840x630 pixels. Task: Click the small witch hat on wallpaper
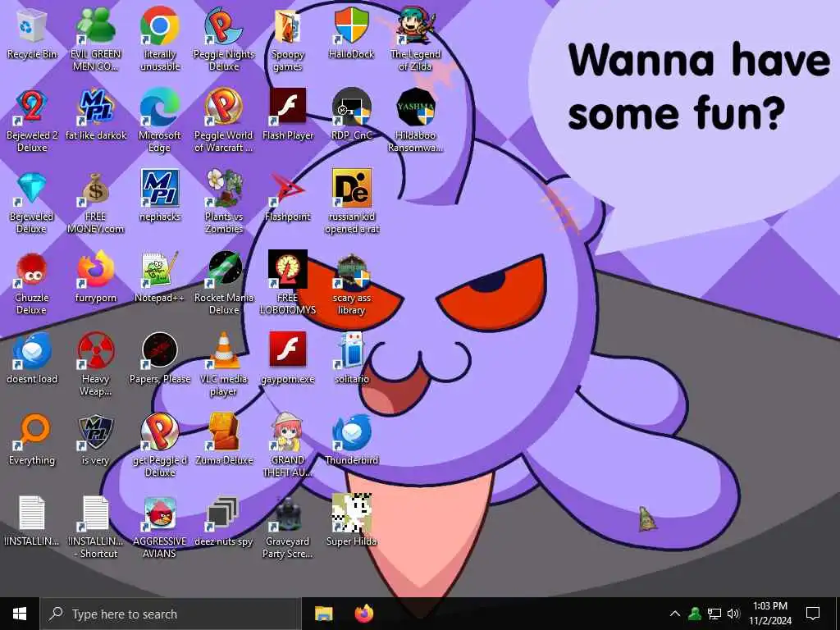pyautogui.click(x=647, y=518)
